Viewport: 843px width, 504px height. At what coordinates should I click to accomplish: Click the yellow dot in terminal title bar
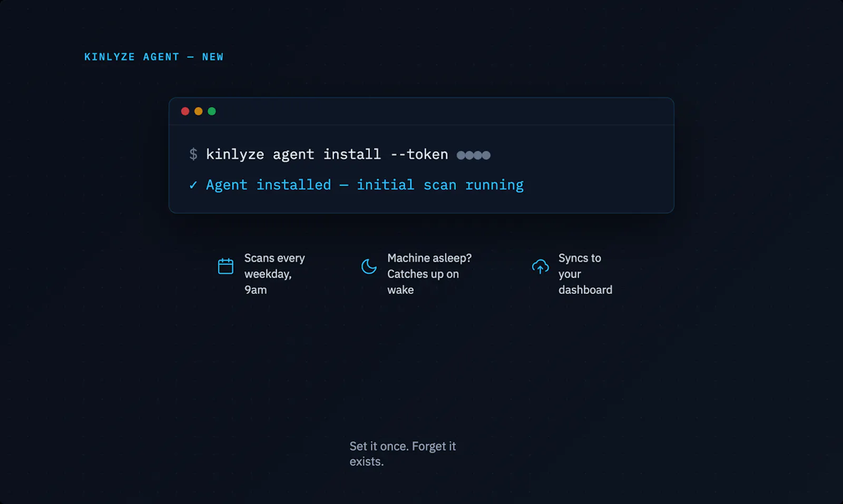tap(198, 111)
